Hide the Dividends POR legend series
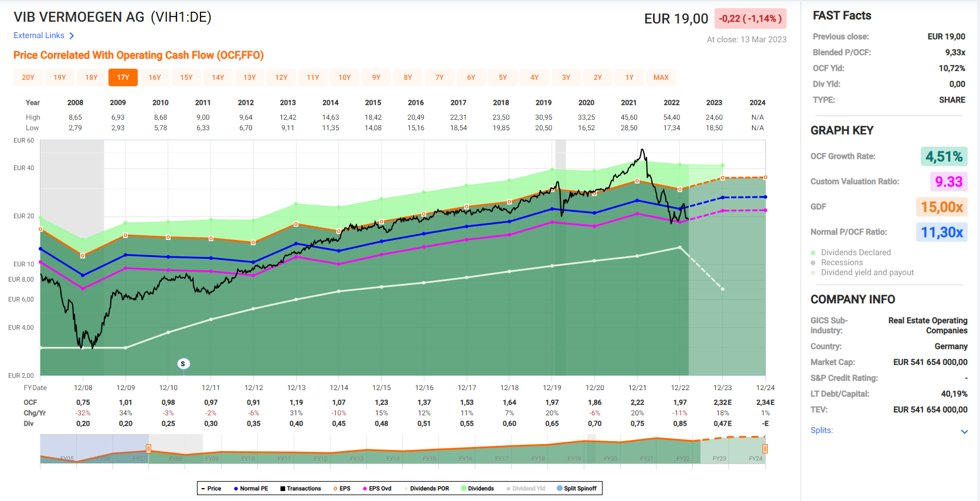 click(429, 489)
